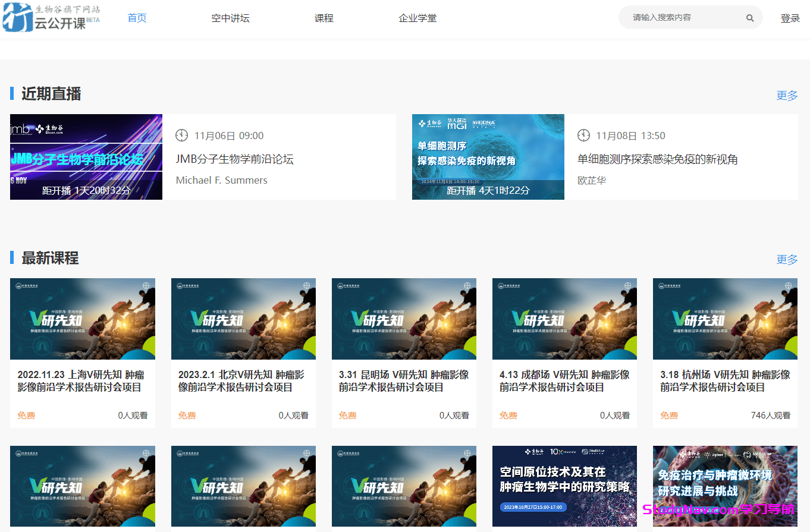The width and height of the screenshot is (810, 532).
Task: Open the 首页 navigation item
Action: point(136,18)
